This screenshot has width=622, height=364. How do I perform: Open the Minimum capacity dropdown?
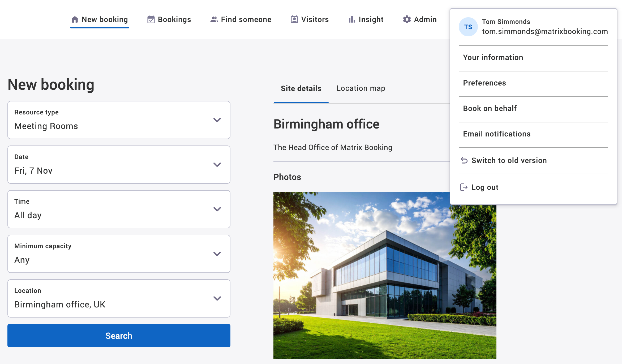[119, 254]
